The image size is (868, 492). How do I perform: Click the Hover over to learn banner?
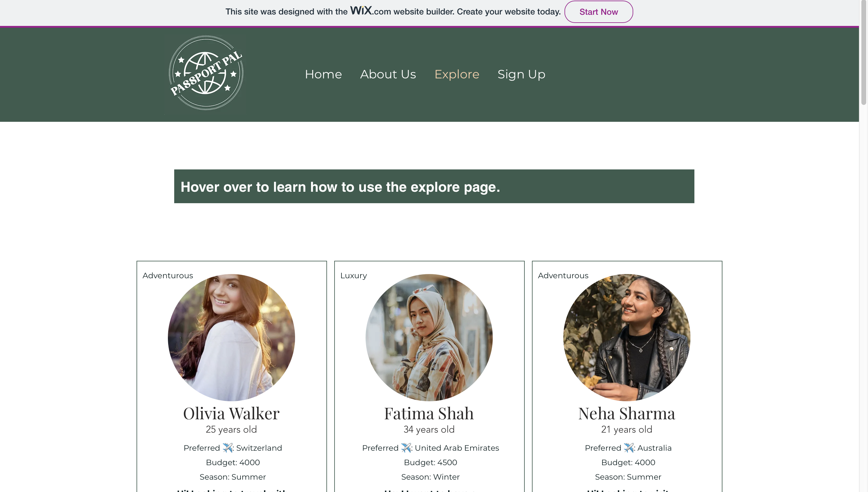(434, 187)
